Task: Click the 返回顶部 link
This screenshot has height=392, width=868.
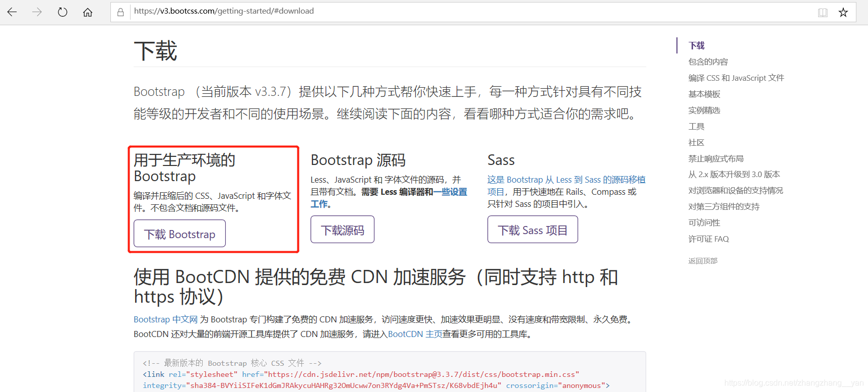Action: coord(703,261)
